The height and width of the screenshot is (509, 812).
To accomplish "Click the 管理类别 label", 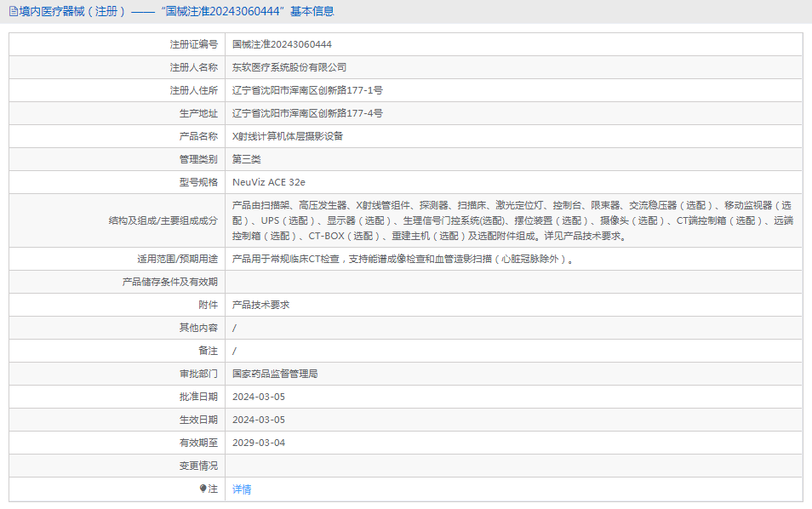I will pyautogui.click(x=198, y=159).
